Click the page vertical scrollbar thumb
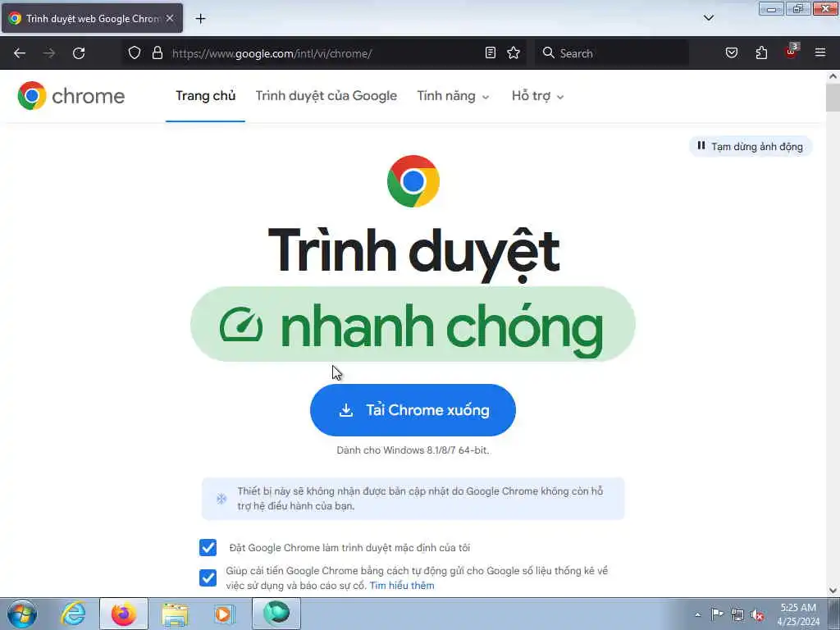 pyautogui.click(x=833, y=98)
